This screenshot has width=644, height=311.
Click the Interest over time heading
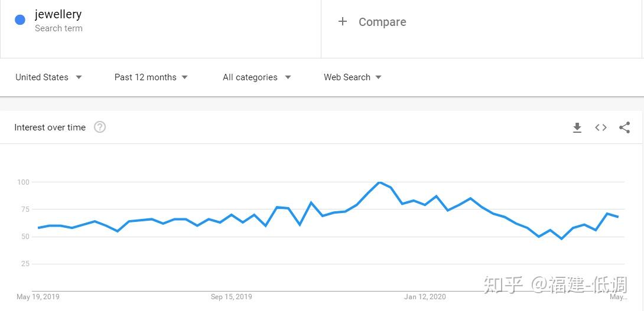(50, 127)
